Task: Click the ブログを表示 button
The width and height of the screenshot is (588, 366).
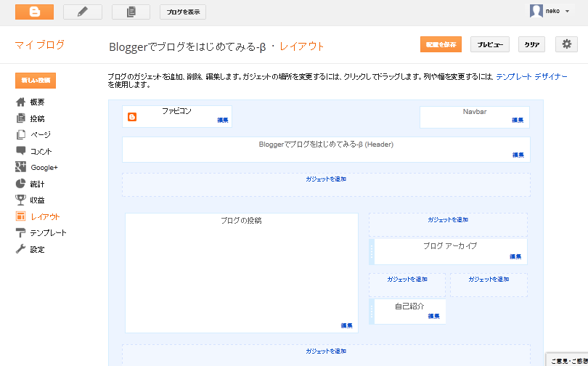Action: pos(183,12)
